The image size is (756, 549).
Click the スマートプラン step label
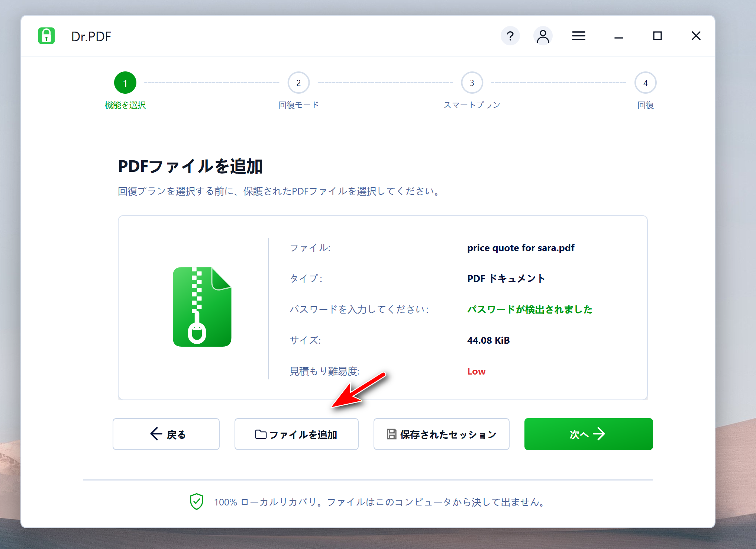(472, 105)
